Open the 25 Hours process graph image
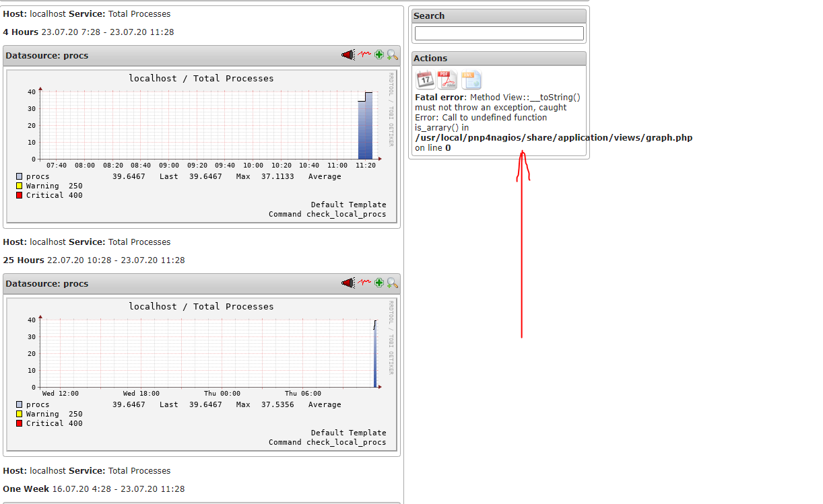This screenshot has width=823, height=504. [201, 374]
